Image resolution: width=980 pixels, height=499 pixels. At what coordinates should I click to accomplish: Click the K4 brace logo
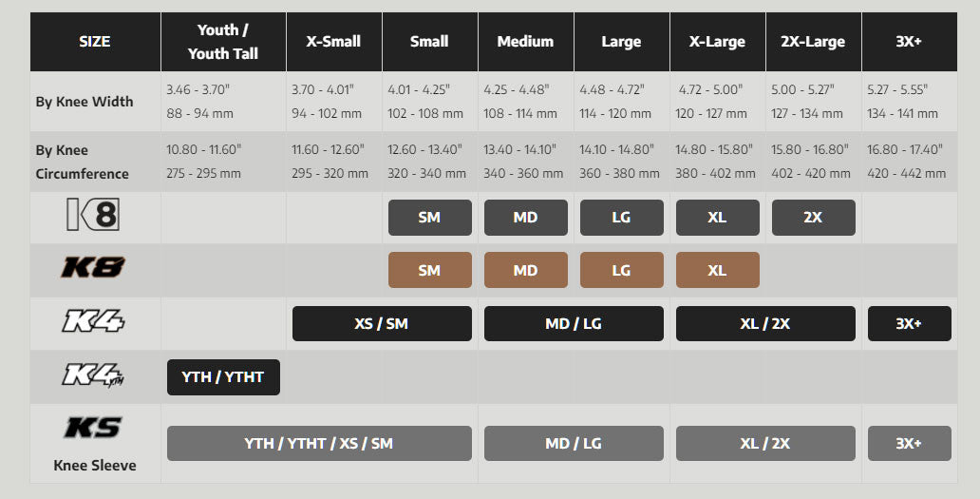tap(93, 322)
